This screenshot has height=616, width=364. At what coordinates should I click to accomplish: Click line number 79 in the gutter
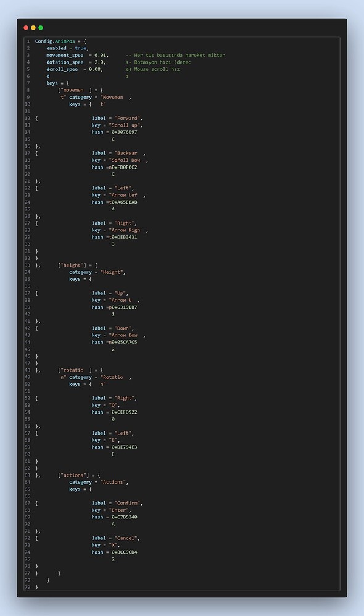click(x=28, y=587)
